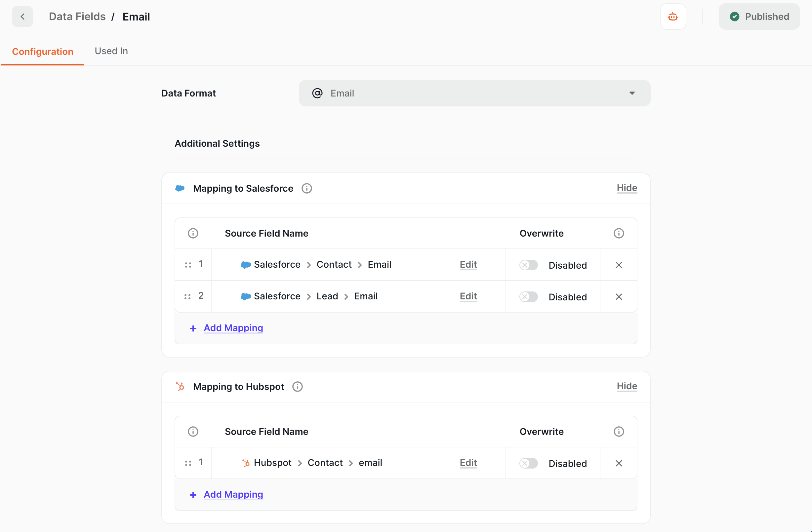
Task: Toggle overwrite for Hubspot Contact email
Action: pos(528,463)
